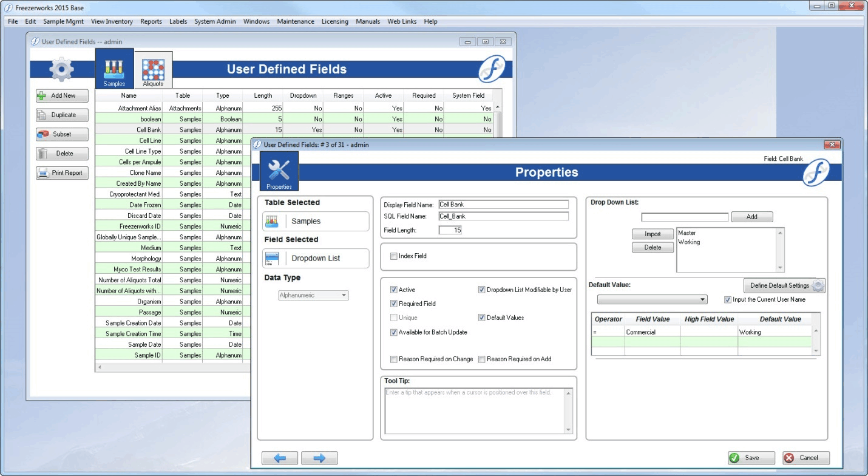Click the blue forward arrow navigation icon

(x=319, y=458)
